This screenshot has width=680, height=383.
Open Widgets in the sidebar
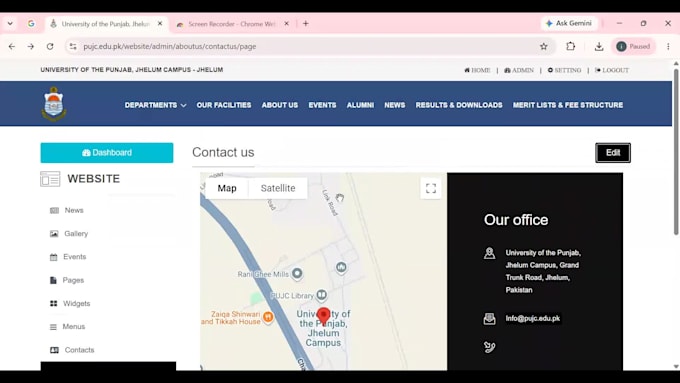point(70,304)
